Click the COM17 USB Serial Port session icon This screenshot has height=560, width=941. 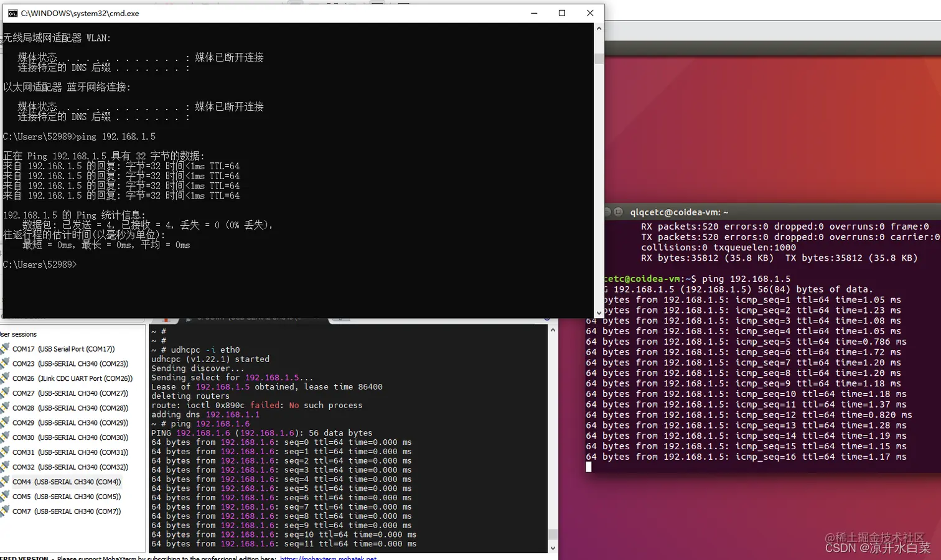click(5, 348)
